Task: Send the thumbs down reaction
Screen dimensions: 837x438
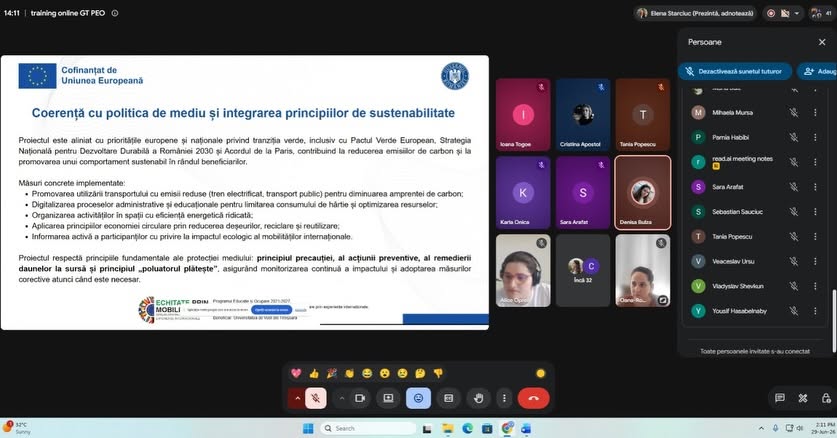Action: pyautogui.click(x=438, y=373)
